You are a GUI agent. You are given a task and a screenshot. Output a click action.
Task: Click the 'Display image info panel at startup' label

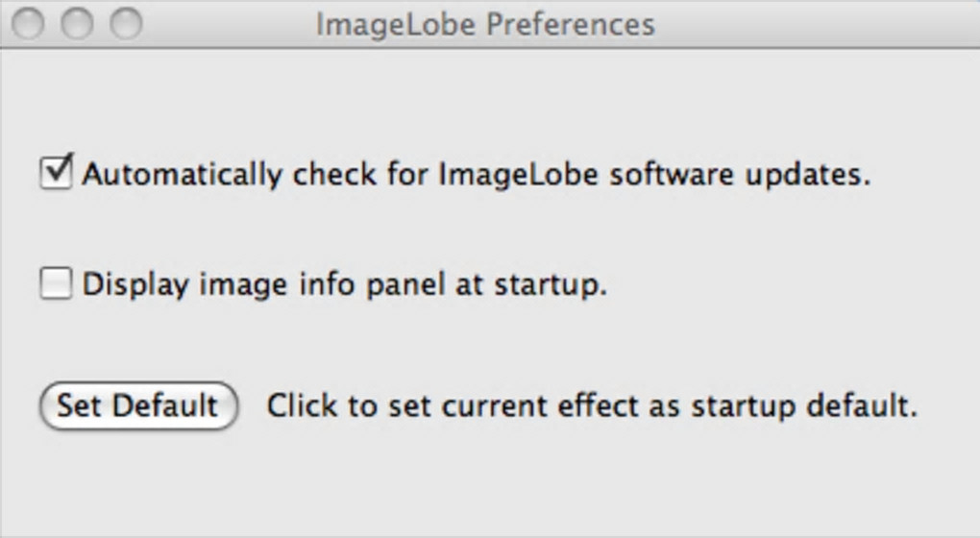point(344,285)
